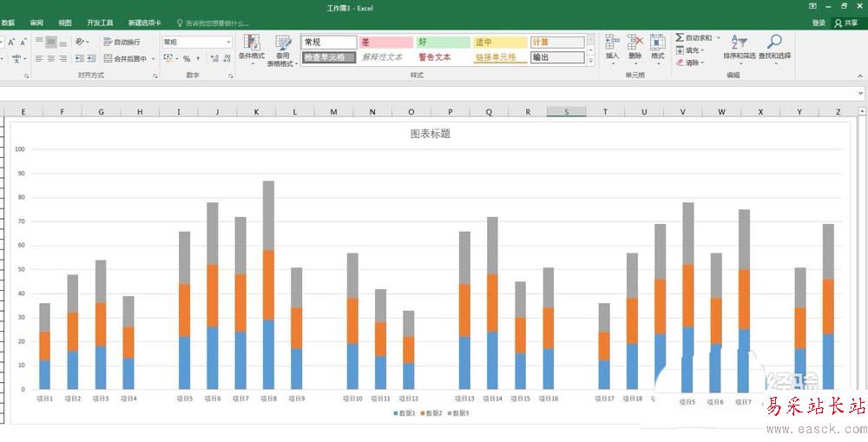
Task: Switch to the 审阅 tab
Action: click(x=36, y=23)
